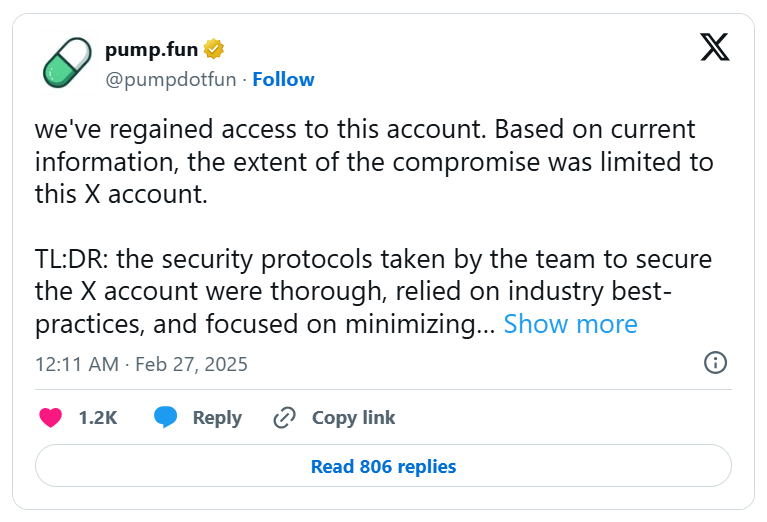The width and height of the screenshot is (767, 522).
Task: Click the blue reply bubble icon
Action: click(x=166, y=417)
